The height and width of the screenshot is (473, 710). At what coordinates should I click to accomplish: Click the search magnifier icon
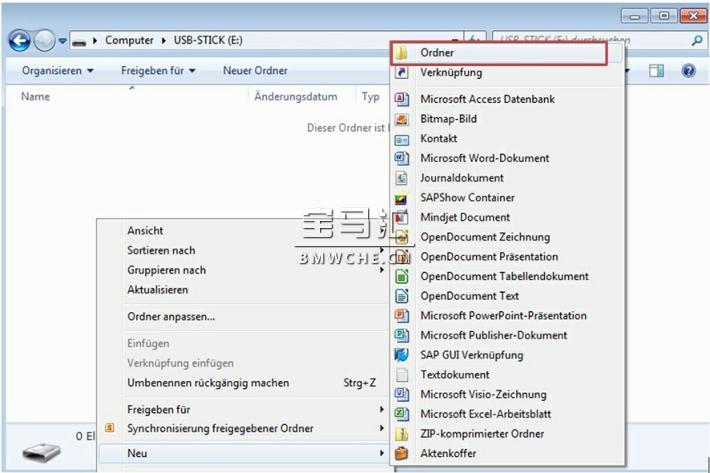tap(697, 41)
